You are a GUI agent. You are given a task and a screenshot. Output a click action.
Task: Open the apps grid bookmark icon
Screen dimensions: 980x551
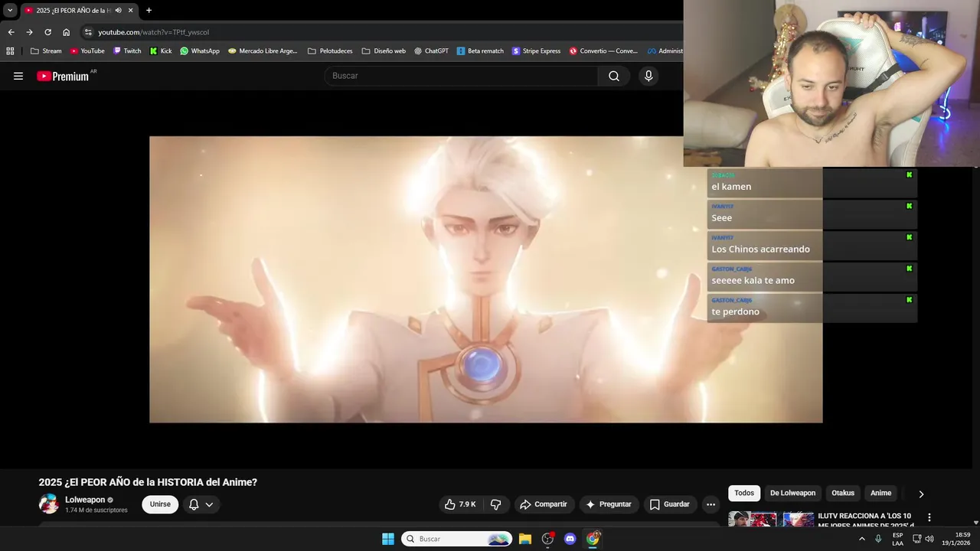(10, 51)
